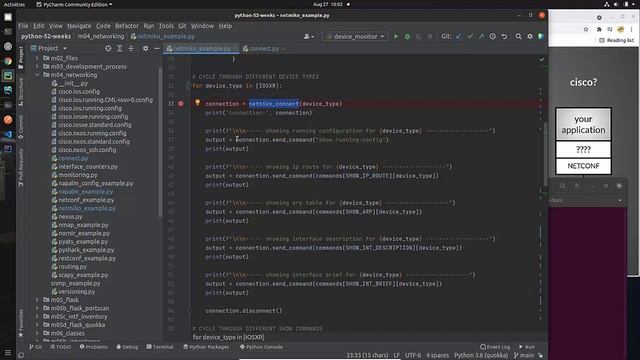Click Show Applications grid in dock

(x=8, y=352)
